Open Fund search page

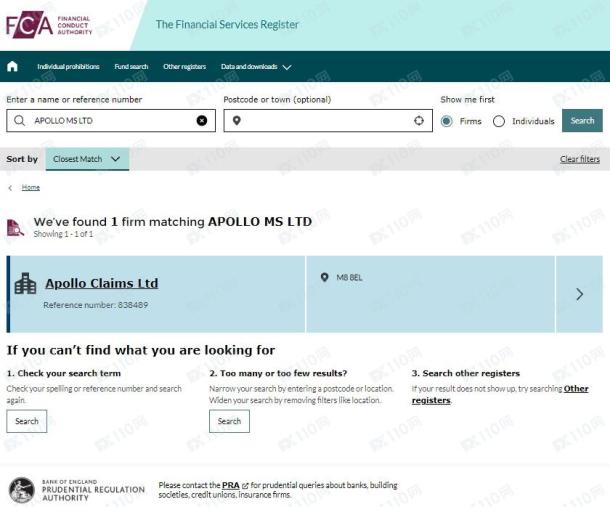131,67
